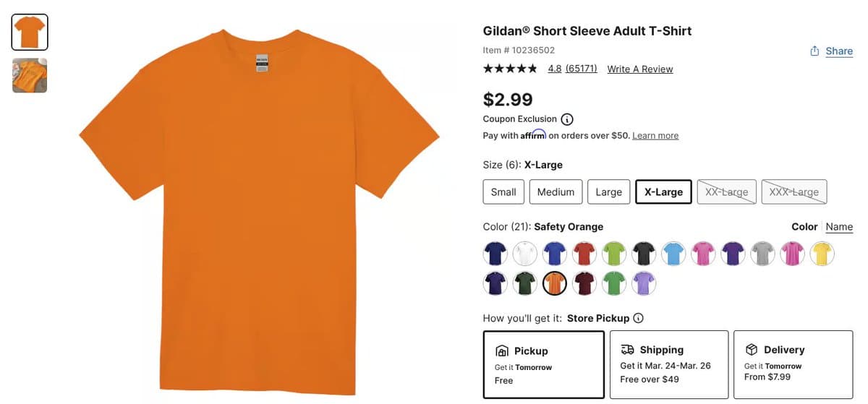The height and width of the screenshot is (404, 868).
Task: Pick the black shirt color swatch
Action: [x=644, y=254]
